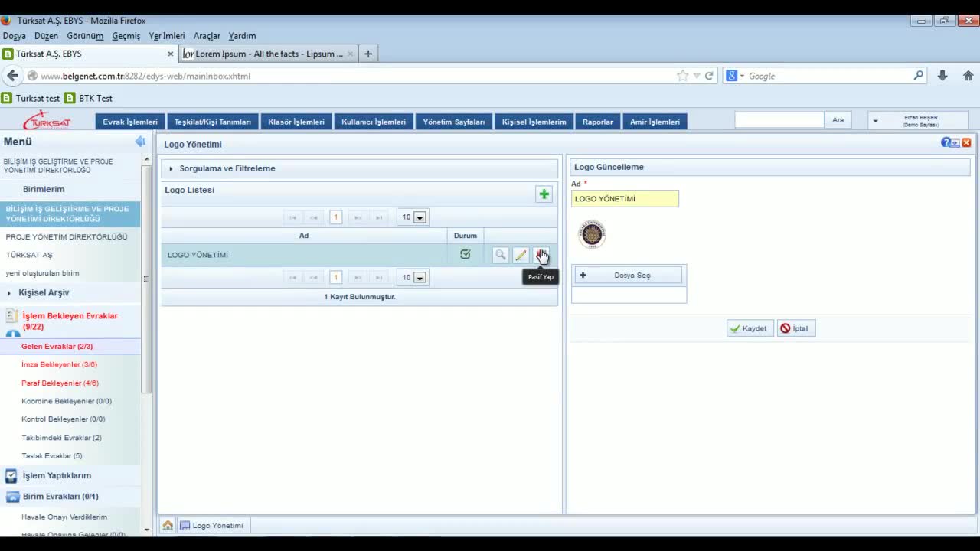This screenshot has height=551, width=980.
Task: Open the user profile dropdown arrow
Action: 875,121
